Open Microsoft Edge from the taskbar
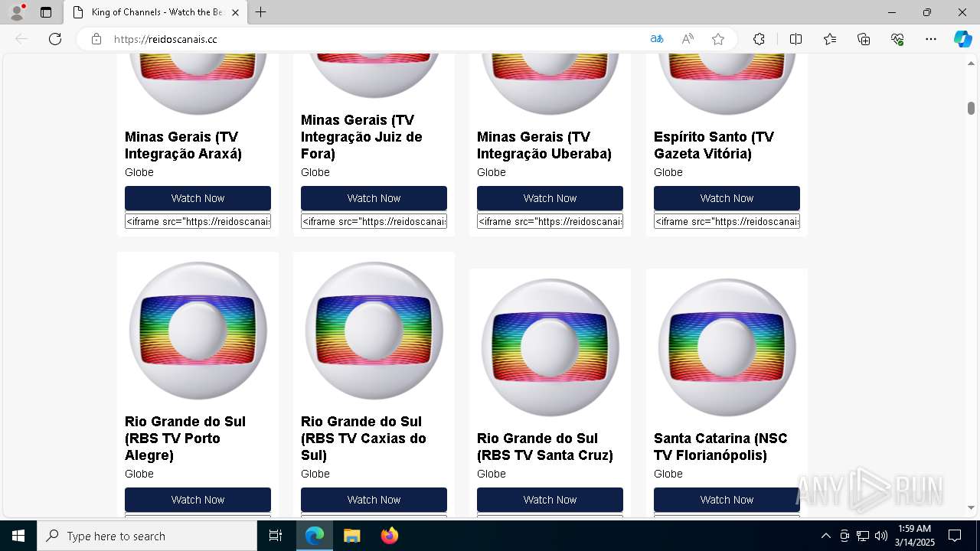This screenshot has height=551, width=980. pyautogui.click(x=315, y=536)
